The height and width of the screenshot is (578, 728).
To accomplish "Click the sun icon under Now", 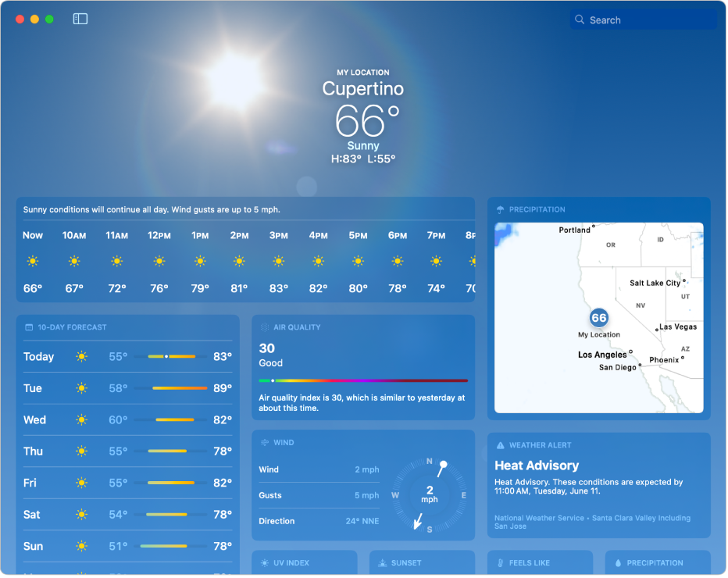I will 33,261.
